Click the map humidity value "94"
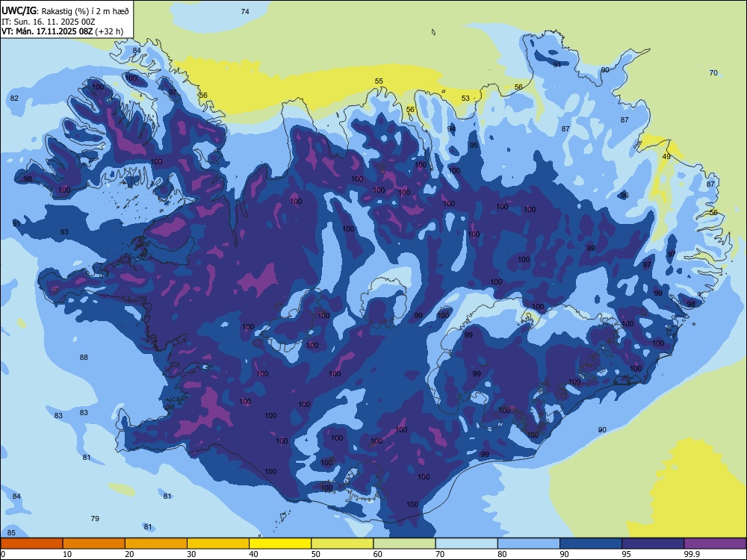 452,128
